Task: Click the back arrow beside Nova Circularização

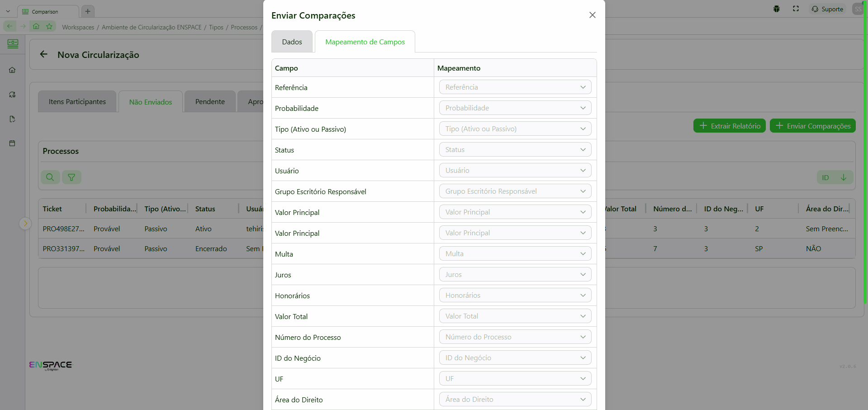Action: click(x=44, y=54)
